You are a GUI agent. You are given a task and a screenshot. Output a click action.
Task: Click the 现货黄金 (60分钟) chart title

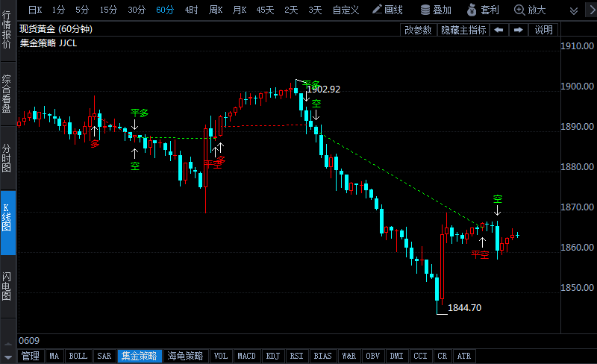pyautogui.click(x=56, y=29)
